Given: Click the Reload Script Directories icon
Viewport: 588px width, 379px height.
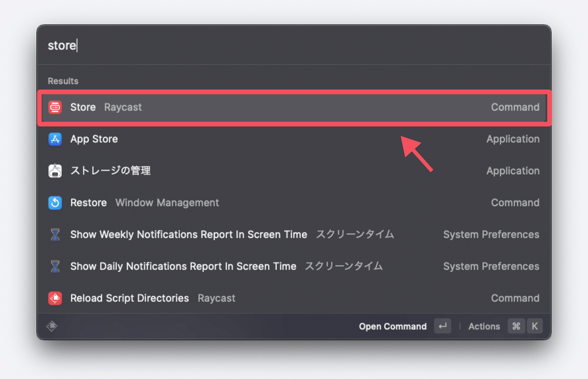Looking at the screenshot, I should (x=55, y=298).
